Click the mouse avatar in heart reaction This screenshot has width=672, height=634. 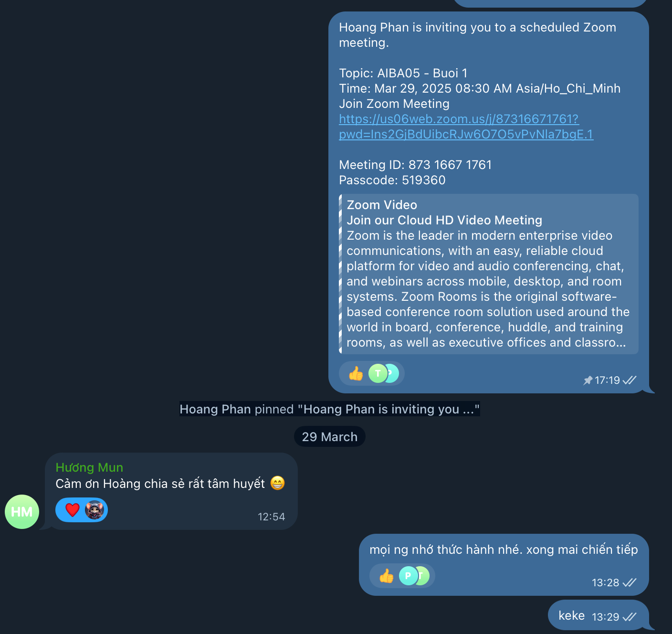(x=94, y=510)
